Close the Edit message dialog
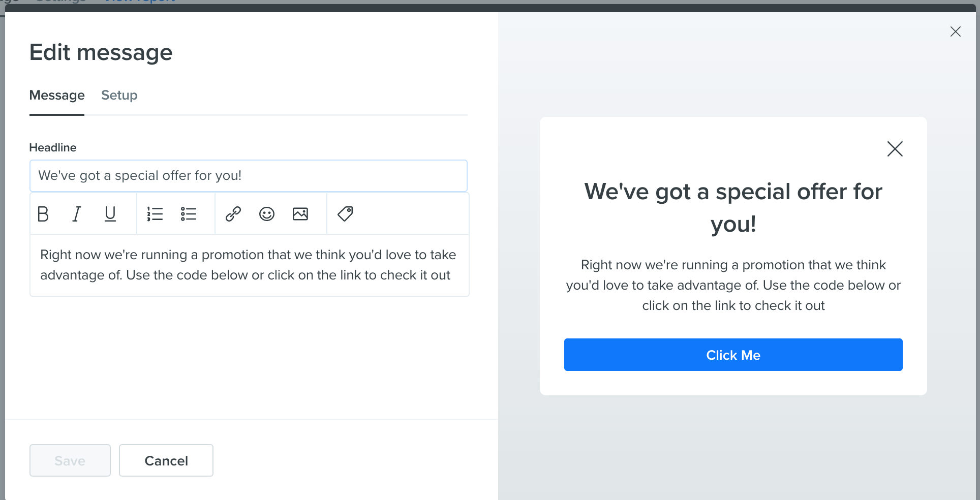The image size is (980, 500). tap(956, 32)
